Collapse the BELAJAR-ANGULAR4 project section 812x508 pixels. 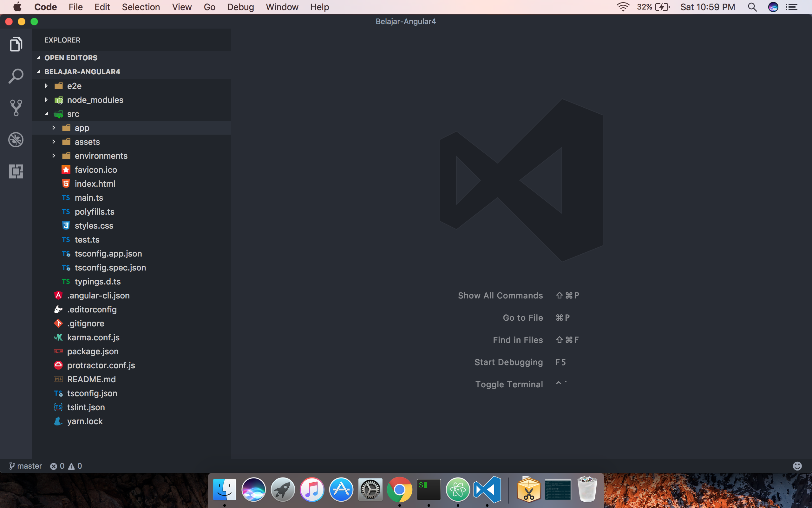pyautogui.click(x=131, y=71)
